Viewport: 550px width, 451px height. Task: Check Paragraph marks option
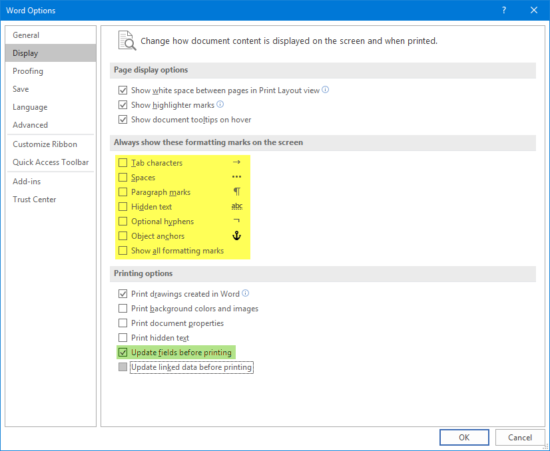(122, 192)
